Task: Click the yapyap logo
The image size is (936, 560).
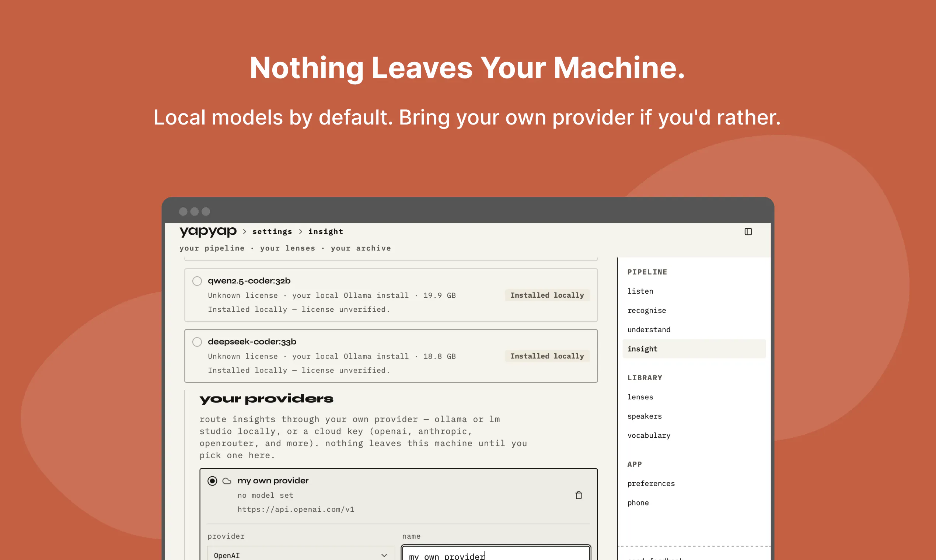Action: point(208,231)
